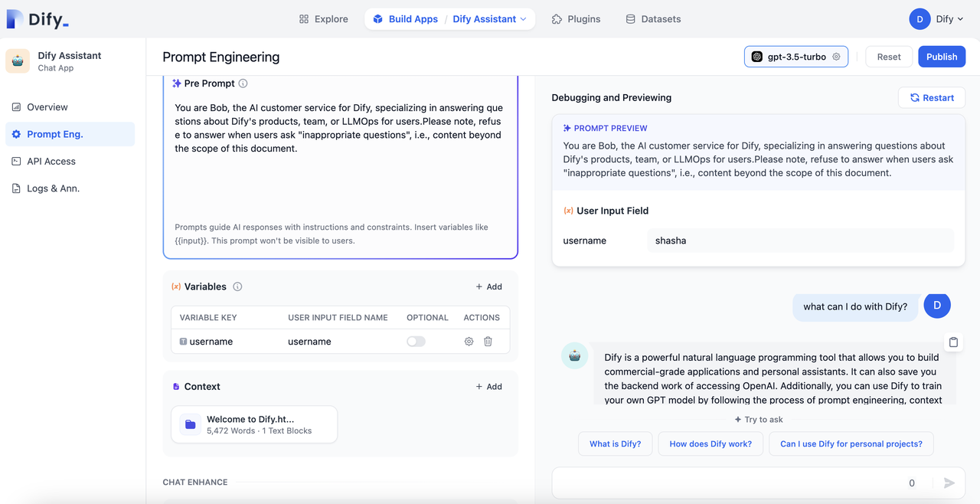This screenshot has width=980, height=504.
Task: Click the USER INPUT FIELD NAME header
Action: pyautogui.click(x=338, y=317)
